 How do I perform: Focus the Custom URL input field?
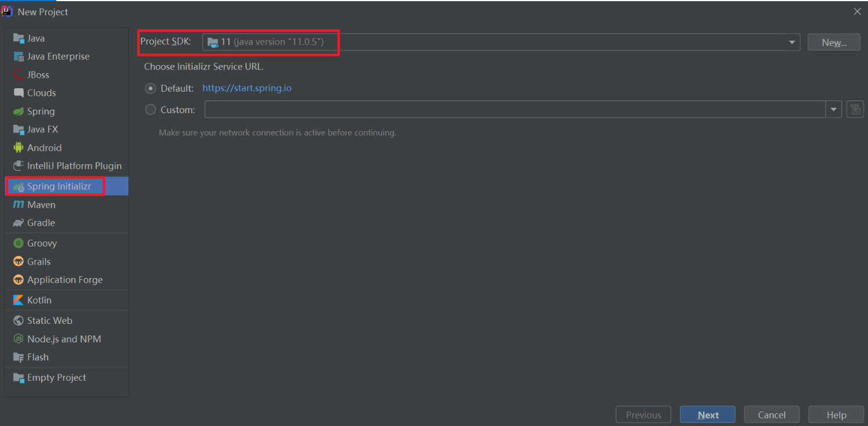(515, 109)
